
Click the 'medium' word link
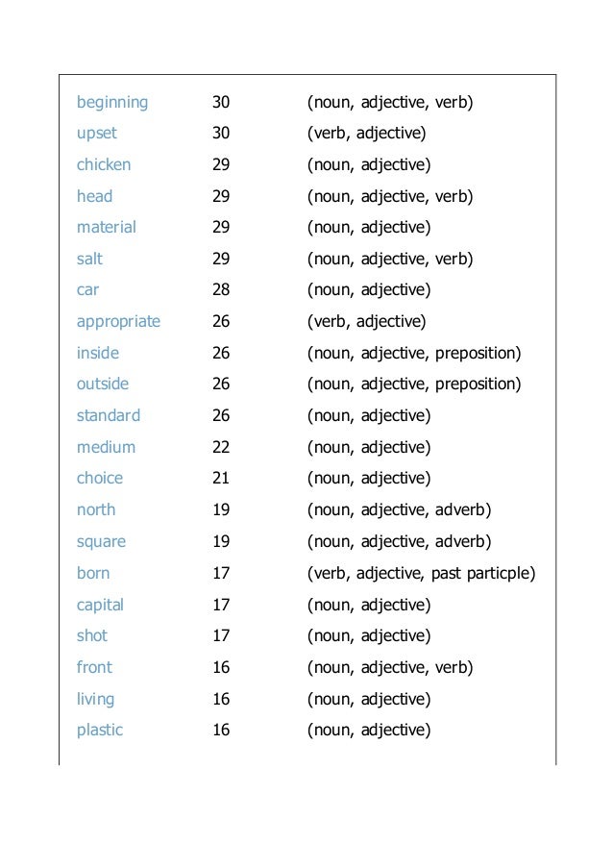point(107,447)
